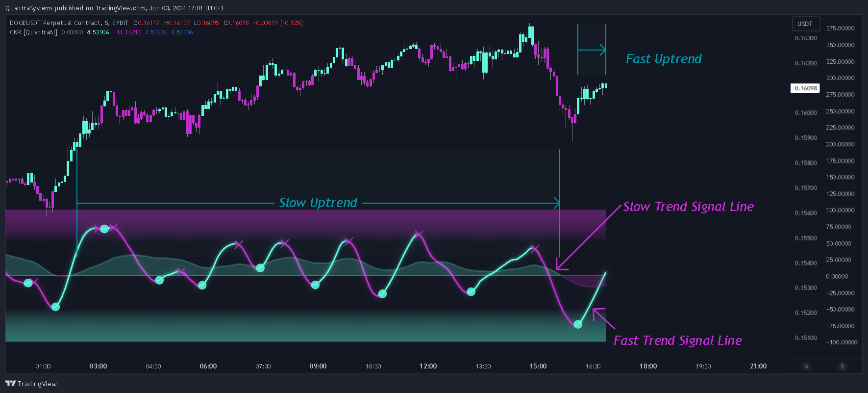The image size is (868, 393).
Task: Click the 0.16000 price axis label
Action: pyautogui.click(x=806, y=113)
